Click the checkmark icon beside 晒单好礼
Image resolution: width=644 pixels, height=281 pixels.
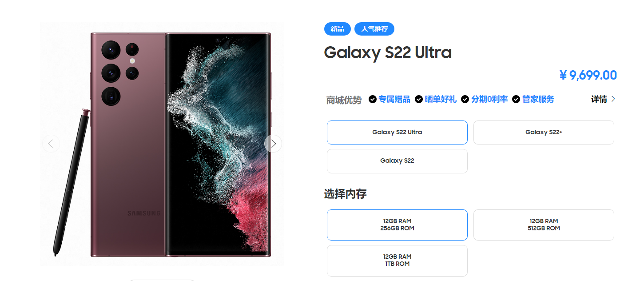(419, 99)
